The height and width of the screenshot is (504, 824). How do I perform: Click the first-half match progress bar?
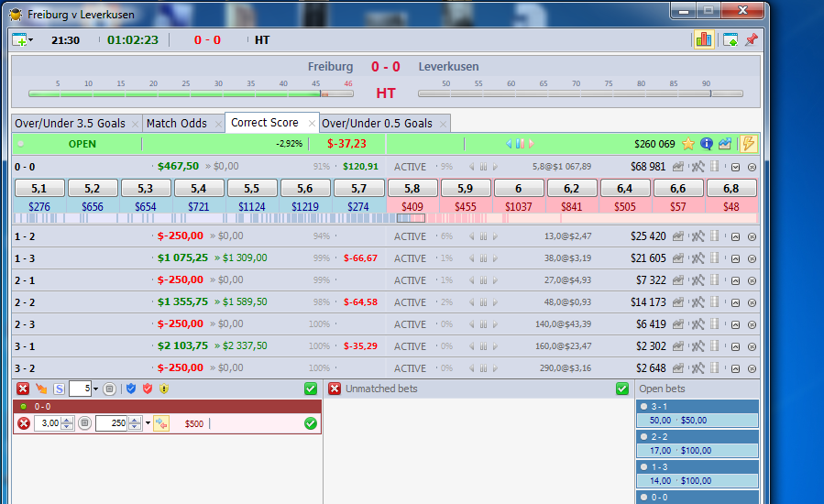pos(191,94)
